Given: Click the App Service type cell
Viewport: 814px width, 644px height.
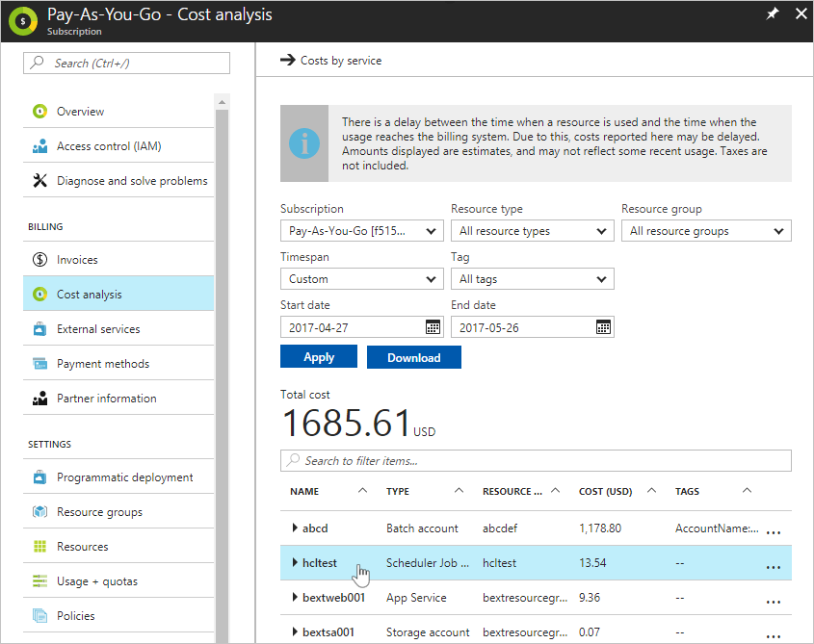Looking at the screenshot, I should [x=416, y=598].
